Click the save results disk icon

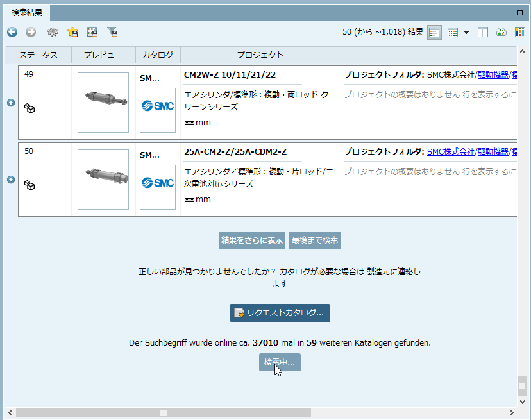pyautogui.click(x=92, y=32)
